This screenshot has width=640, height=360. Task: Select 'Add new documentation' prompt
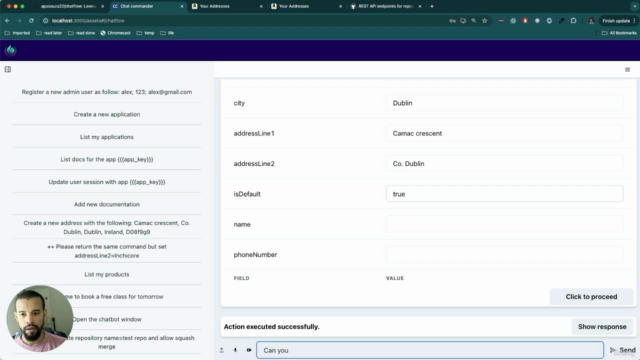(107, 204)
